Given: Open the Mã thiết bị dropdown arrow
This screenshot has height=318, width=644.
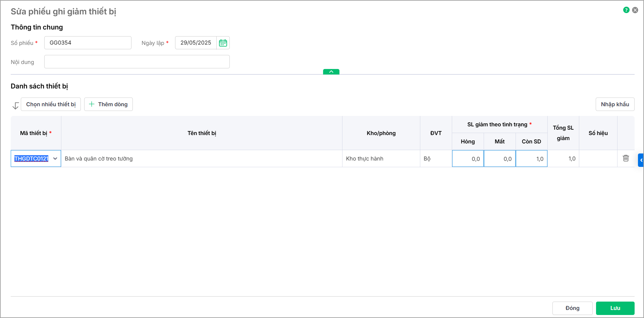Looking at the screenshot, I should pyautogui.click(x=55, y=158).
